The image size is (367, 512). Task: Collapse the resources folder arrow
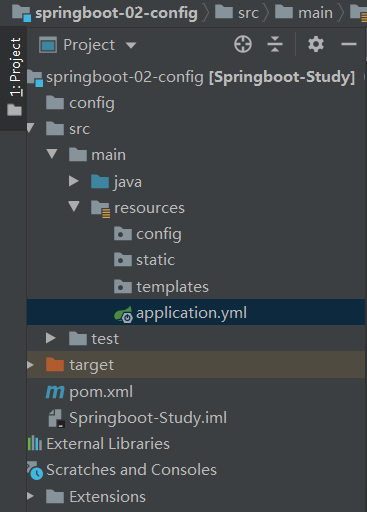tap(74, 206)
